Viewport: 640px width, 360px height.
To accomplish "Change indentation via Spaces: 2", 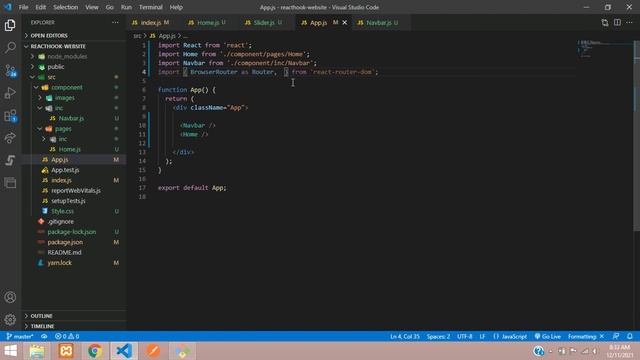I will tap(438, 336).
